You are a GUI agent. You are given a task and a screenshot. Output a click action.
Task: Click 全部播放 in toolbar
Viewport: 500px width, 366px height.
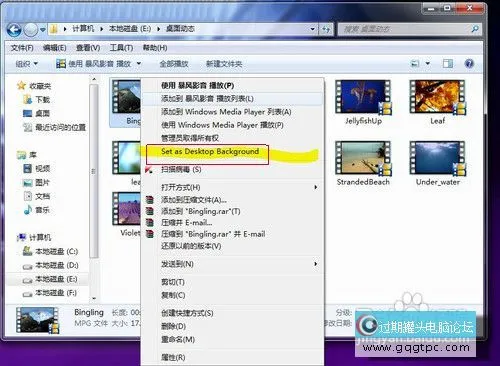(x=174, y=64)
